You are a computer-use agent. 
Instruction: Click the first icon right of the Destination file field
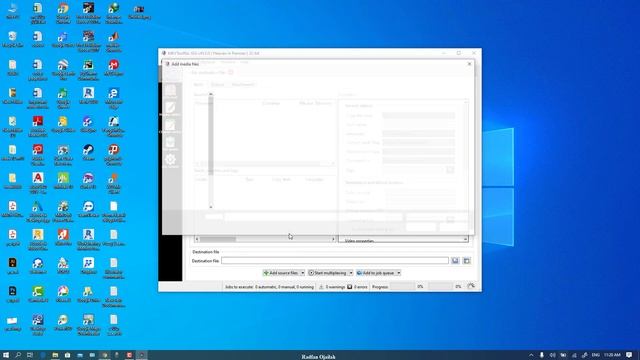click(x=455, y=260)
